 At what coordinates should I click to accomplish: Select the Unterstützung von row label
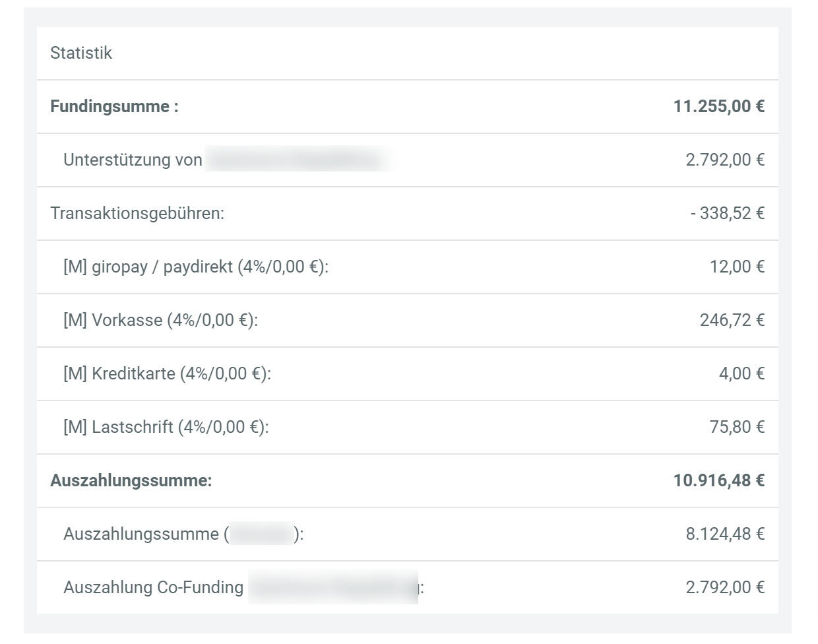133,160
